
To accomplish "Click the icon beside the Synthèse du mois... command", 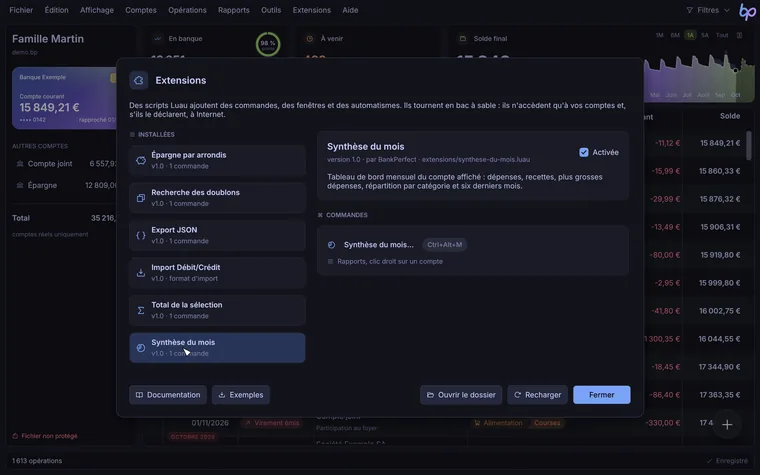I will click(332, 245).
